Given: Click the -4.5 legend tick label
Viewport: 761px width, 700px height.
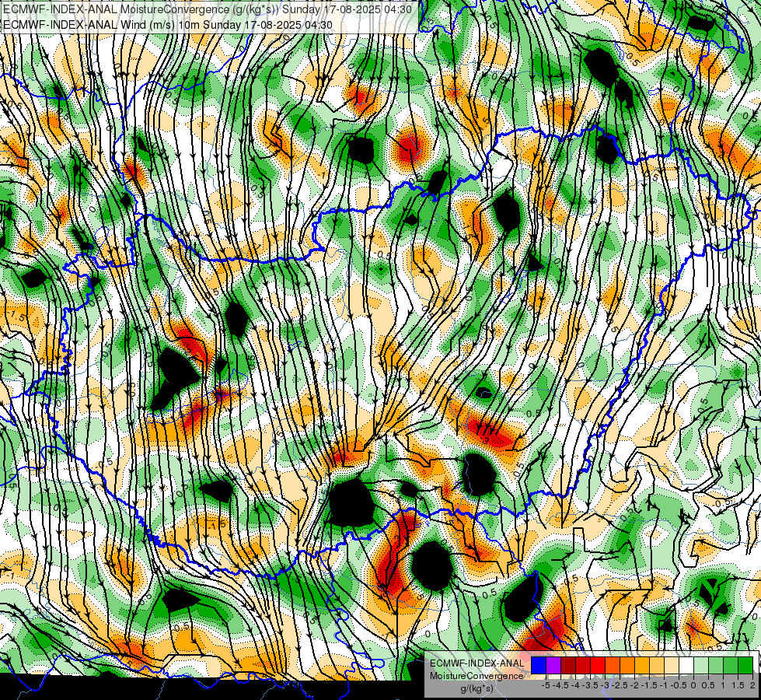Looking at the screenshot, I should (x=560, y=685).
